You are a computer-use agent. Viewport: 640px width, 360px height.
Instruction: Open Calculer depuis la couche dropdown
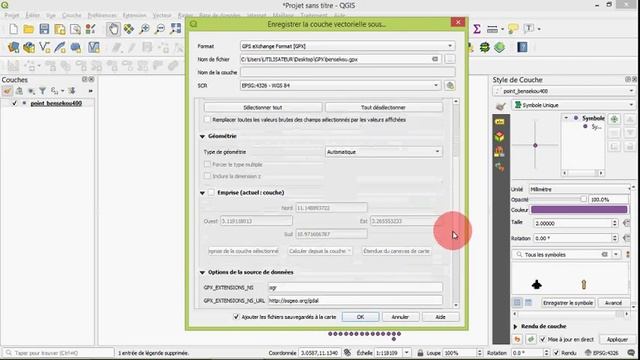(x=320, y=251)
